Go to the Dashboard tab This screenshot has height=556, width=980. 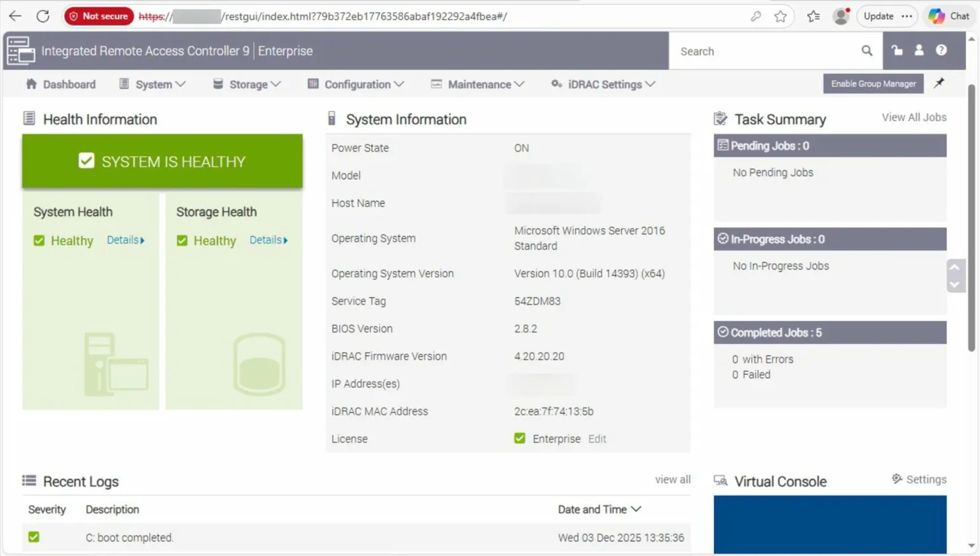click(x=61, y=84)
